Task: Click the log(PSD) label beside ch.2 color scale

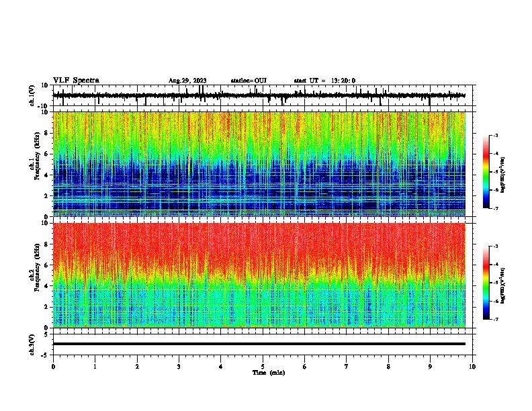Action: (x=503, y=286)
